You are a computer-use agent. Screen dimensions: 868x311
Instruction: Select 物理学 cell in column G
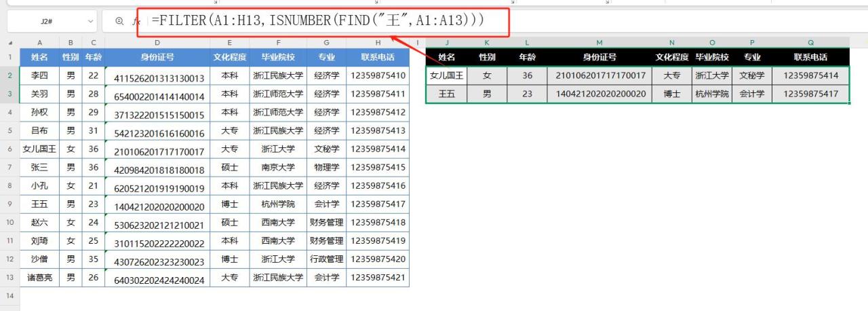tap(326, 167)
